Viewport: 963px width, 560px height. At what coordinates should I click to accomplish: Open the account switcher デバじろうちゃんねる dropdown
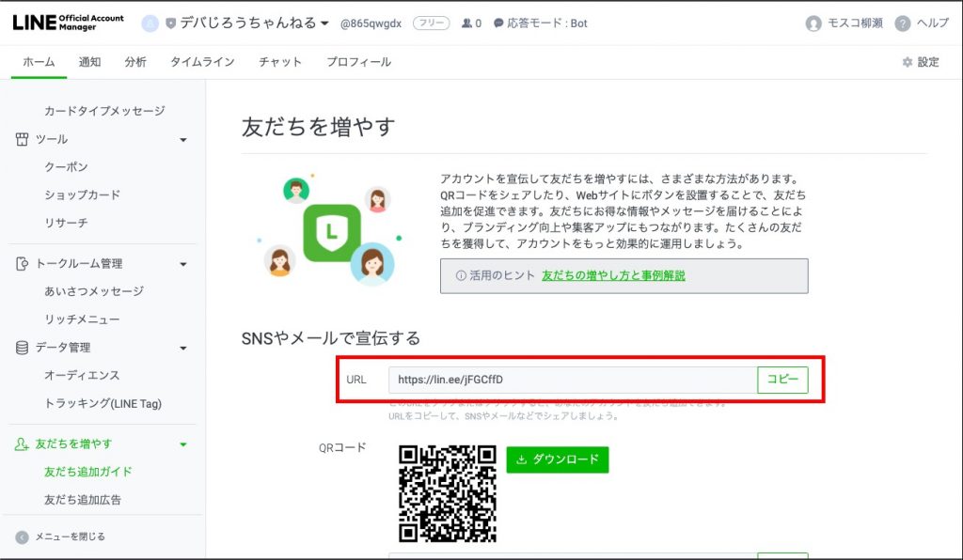point(254,23)
